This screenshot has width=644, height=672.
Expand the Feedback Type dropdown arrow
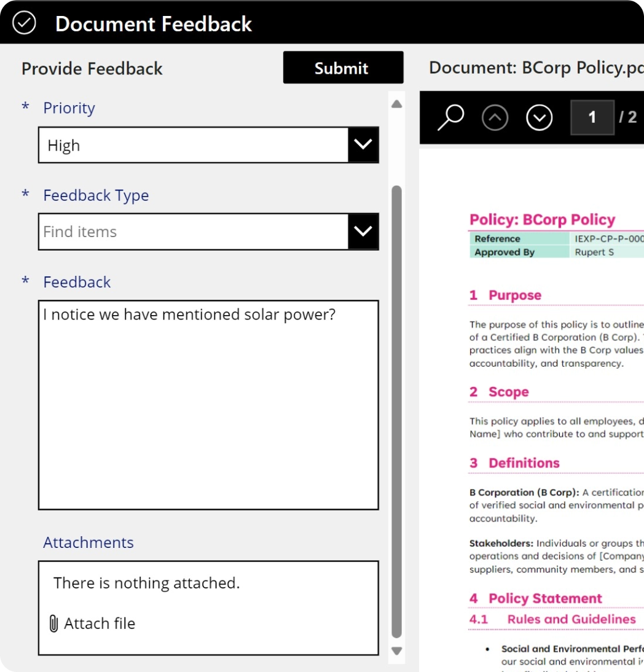click(363, 232)
